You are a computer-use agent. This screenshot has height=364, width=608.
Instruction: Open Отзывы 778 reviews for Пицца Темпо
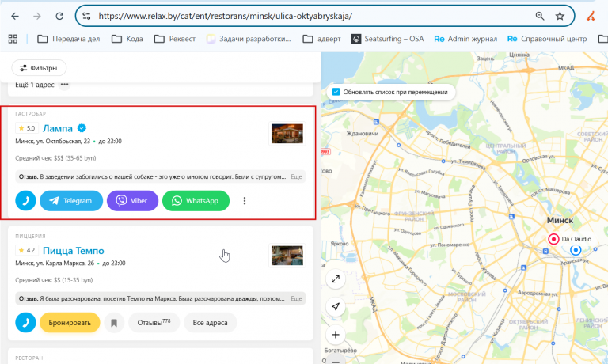pos(154,323)
